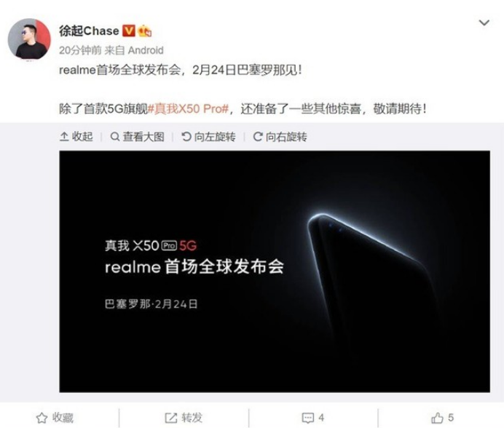This screenshot has width=504, height=428.
Task: Open the post options chevron menu
Action: coord(484,23)
